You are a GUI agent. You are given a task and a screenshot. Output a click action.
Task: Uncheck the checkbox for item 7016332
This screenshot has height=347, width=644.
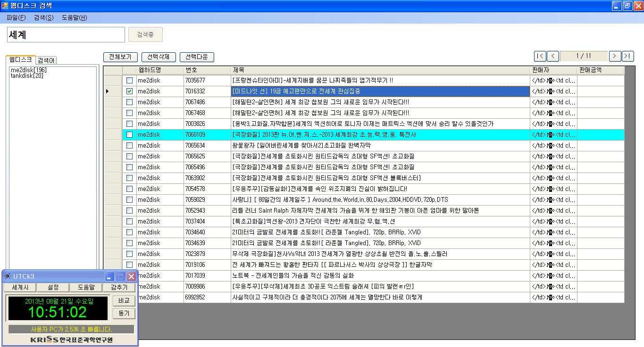click(x=129, y=91)
